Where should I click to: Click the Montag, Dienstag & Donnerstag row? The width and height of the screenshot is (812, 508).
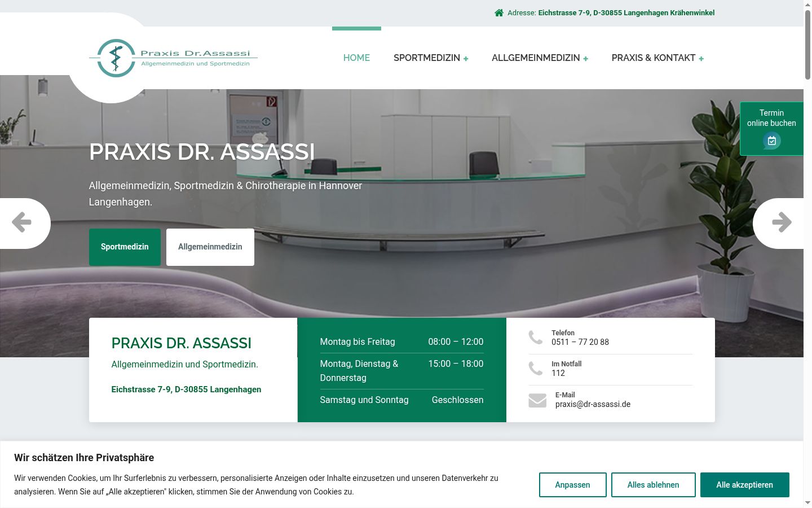(401, 371)
